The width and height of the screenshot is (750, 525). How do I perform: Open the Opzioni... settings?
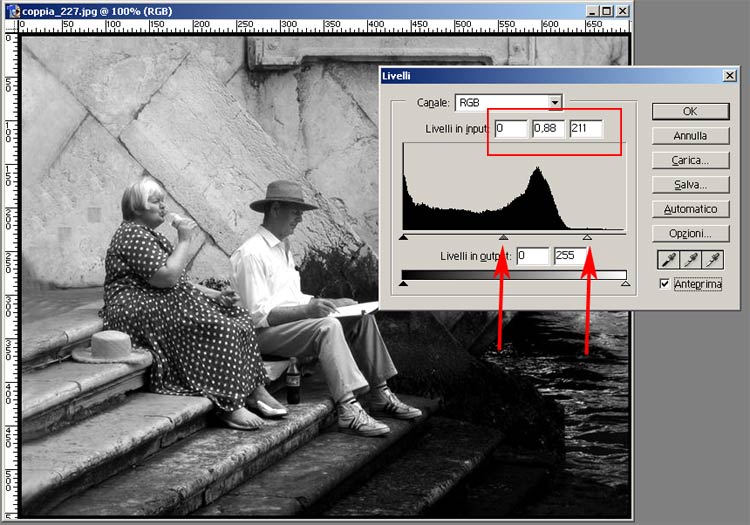(690, 234)
